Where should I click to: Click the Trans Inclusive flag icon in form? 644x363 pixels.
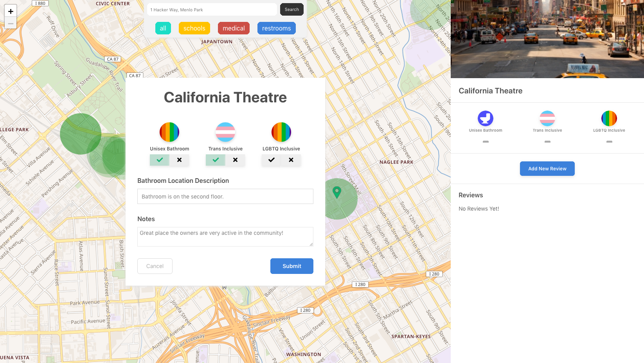[225, 132]
